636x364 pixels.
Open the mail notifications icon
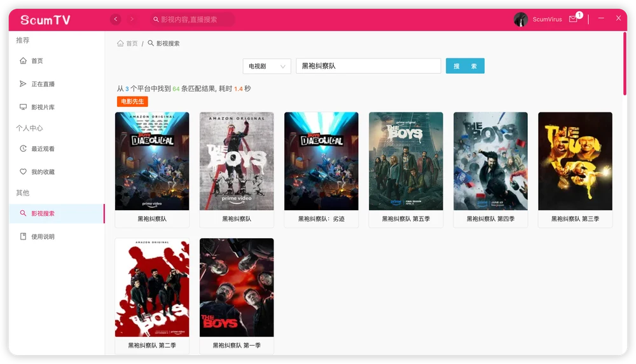pyautogui.click(x=573, y=19)
